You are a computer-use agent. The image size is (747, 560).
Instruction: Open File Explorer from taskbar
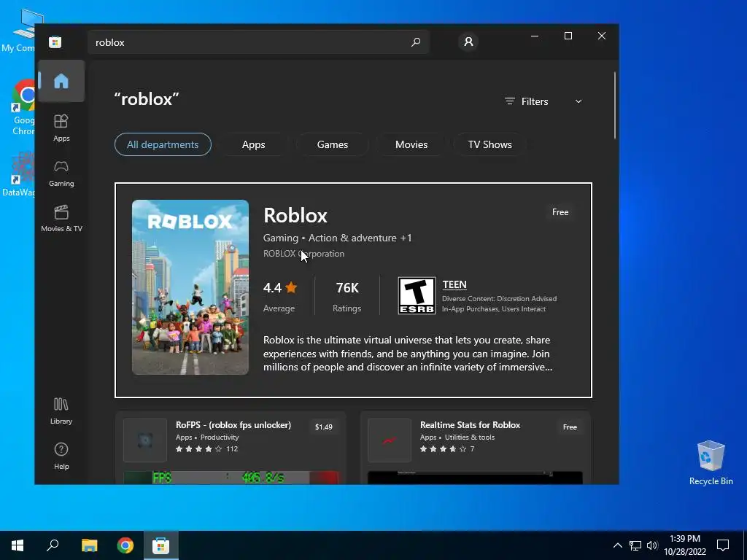(89, 545)
